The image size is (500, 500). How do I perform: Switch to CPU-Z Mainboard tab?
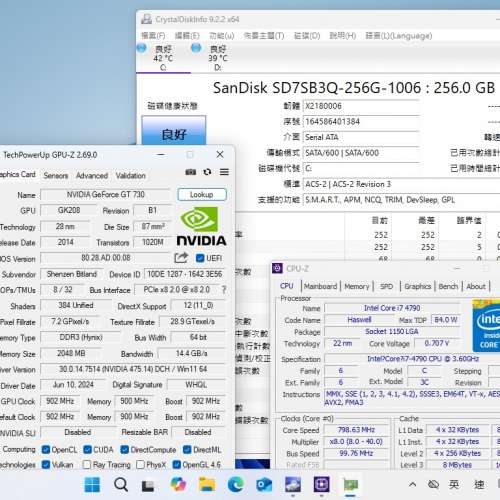[320, 286]
